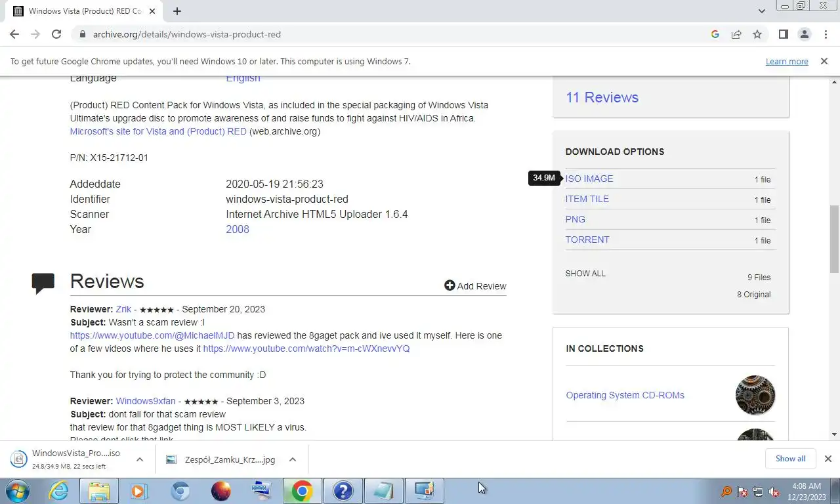
Task: Download the ISO IMAGE option
Action: tap(589, 178)
